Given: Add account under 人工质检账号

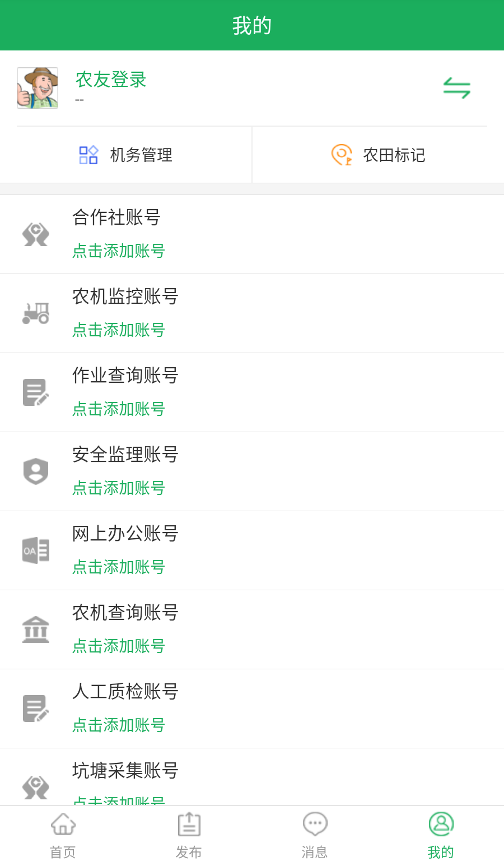Looking at the screenshot, I should 119,725.
